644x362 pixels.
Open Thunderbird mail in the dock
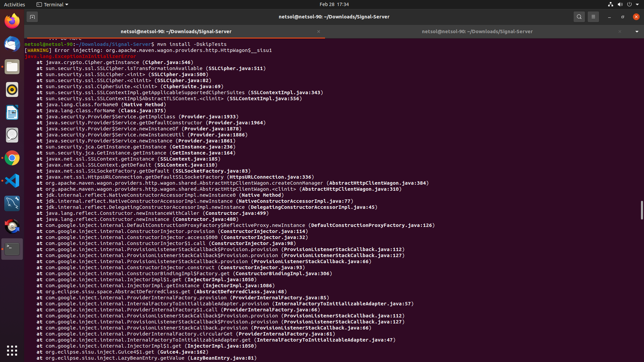(12, 44)
